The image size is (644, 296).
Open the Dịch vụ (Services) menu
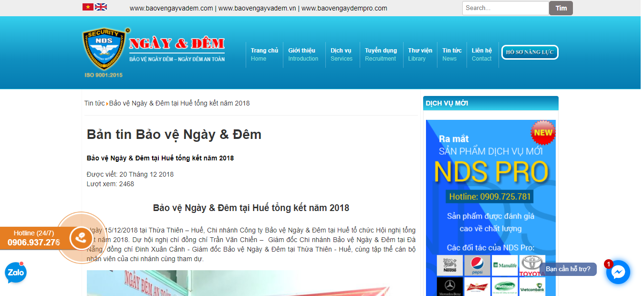click(x=341, y=54)
